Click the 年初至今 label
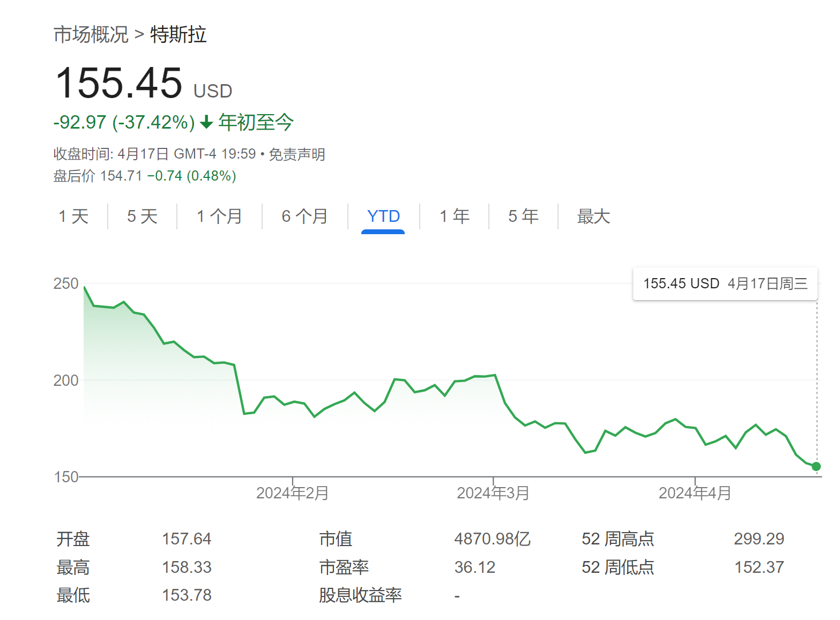Viewport: 840px width, 620px height. point(256,122)
